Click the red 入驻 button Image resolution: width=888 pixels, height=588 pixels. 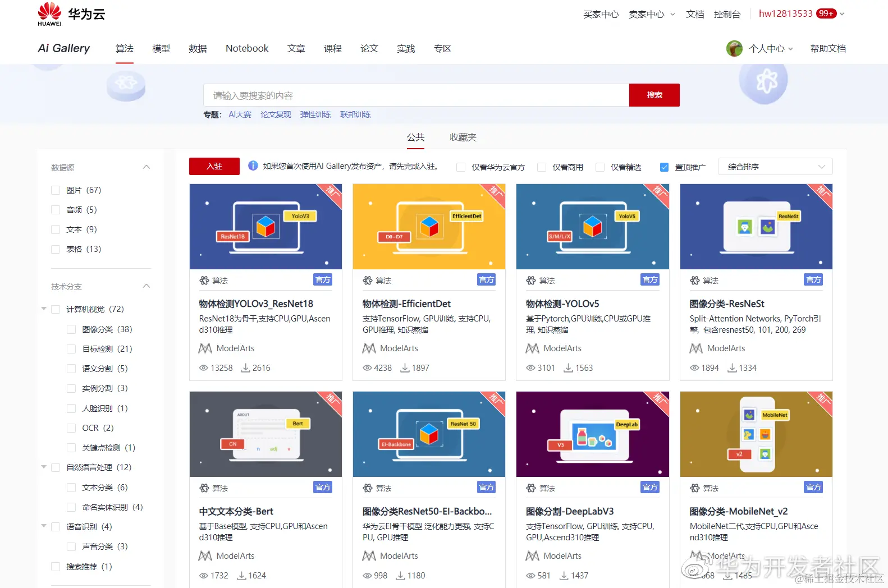[214, 166]
